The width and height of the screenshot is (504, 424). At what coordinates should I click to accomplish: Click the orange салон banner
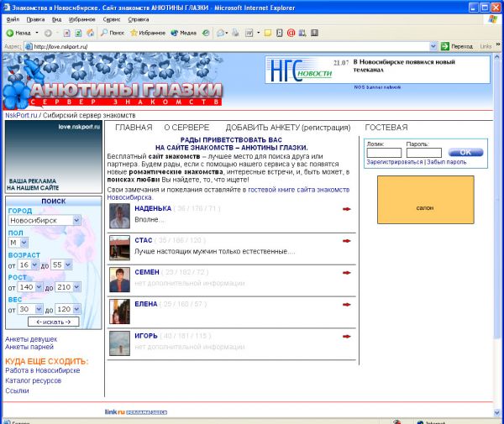point(426,200)
